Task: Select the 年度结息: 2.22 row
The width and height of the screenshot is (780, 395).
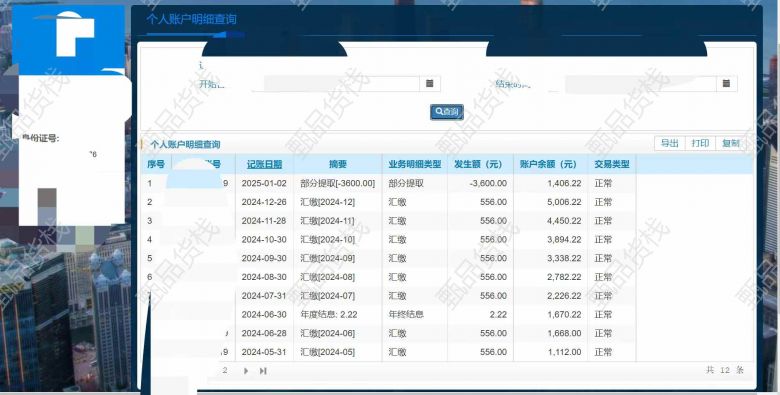Action: [x=447, y=314]
